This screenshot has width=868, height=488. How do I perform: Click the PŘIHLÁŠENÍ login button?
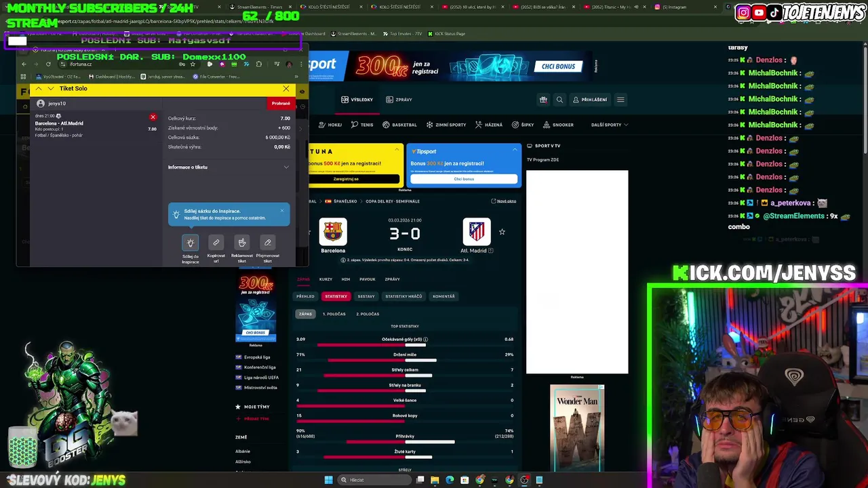click(x=590, y=100)
